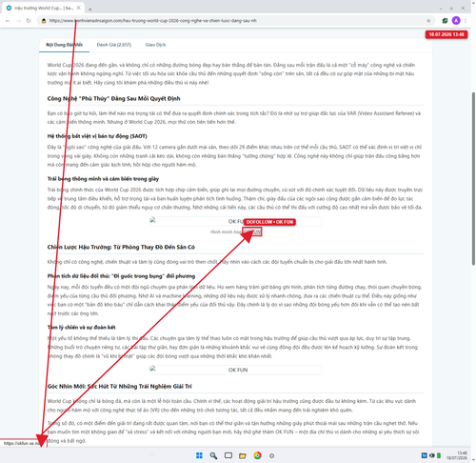Open browser extensions puzzle icon
476x463 pixels.
pos(445,21)
